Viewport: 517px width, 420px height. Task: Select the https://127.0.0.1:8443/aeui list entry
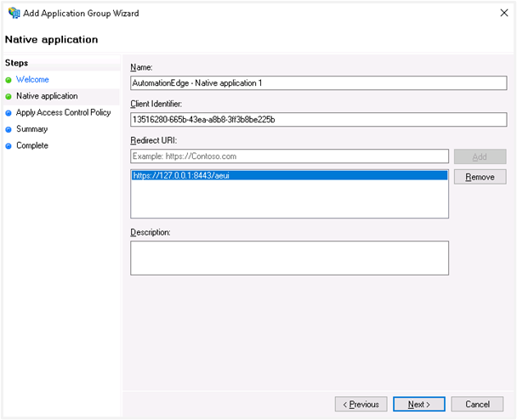point(289,176)
